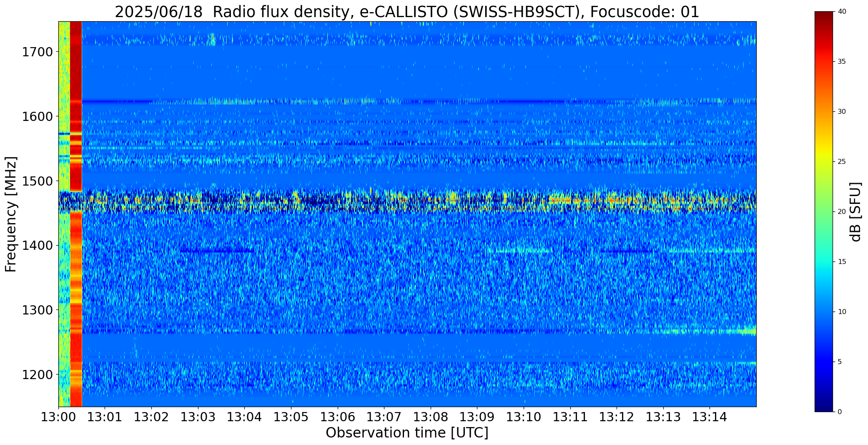868x445 pixels.
Task: Click the colorbar 5 tick label
Action: coord(840,362)
